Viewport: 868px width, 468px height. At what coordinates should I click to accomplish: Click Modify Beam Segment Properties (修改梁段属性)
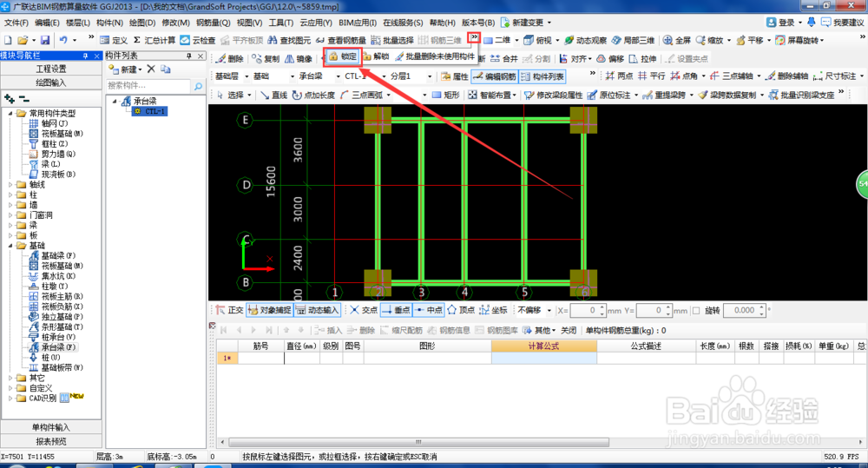tap(554, 95)
